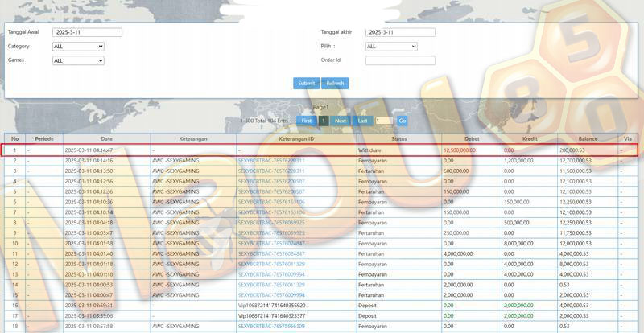Focus the Order Id input field

pos(400,60)
